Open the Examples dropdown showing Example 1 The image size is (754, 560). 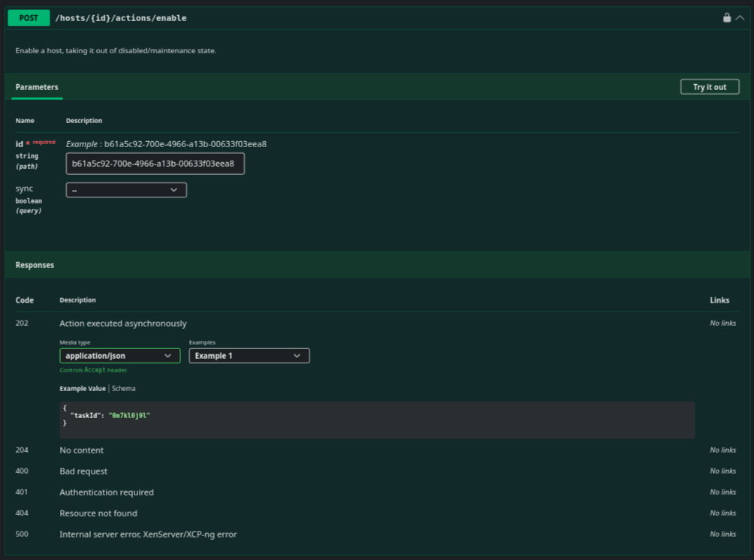coord(249,356)
